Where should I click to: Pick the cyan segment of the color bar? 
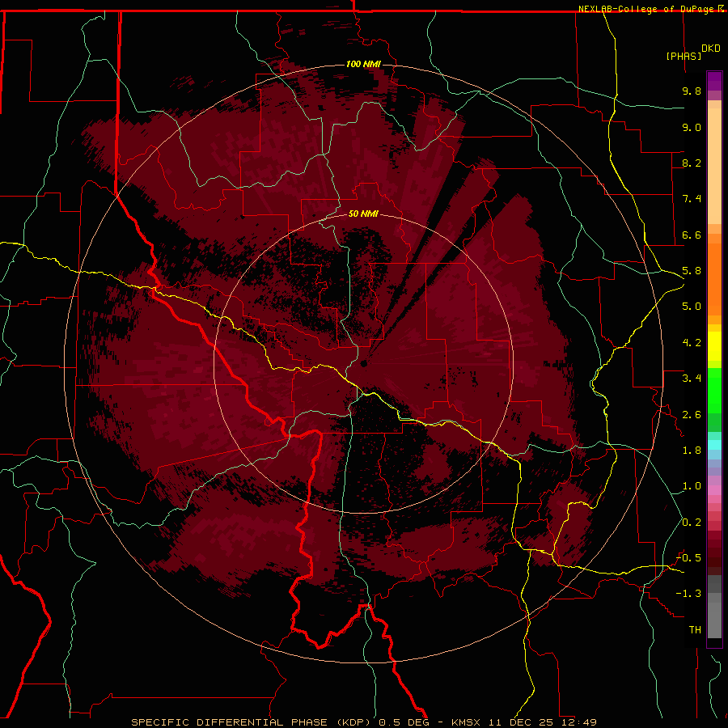coord(714,445)
